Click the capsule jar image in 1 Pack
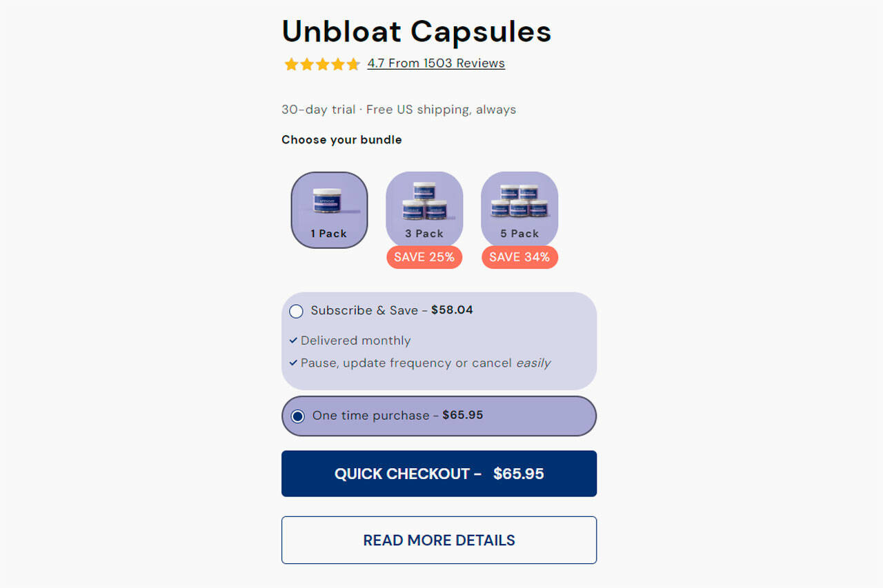Screen dimensions: 883x588 pyautogui.click(x=329, y=200)
